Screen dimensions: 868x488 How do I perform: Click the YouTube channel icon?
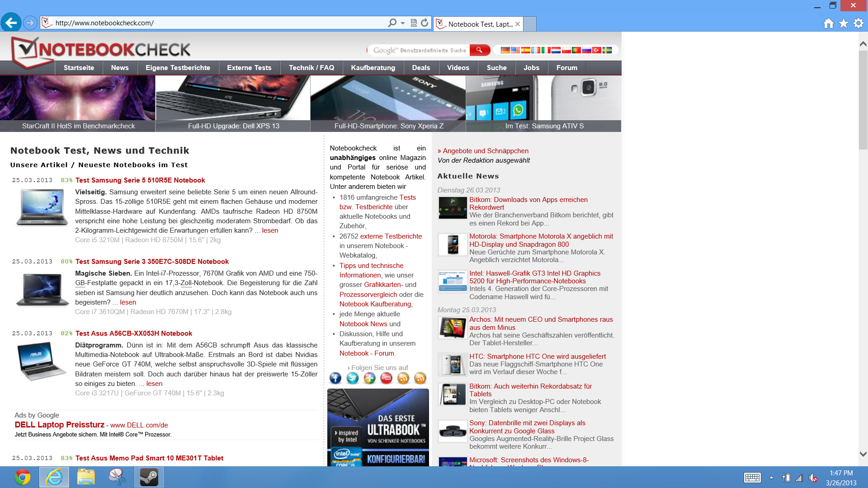pos(386,378)
